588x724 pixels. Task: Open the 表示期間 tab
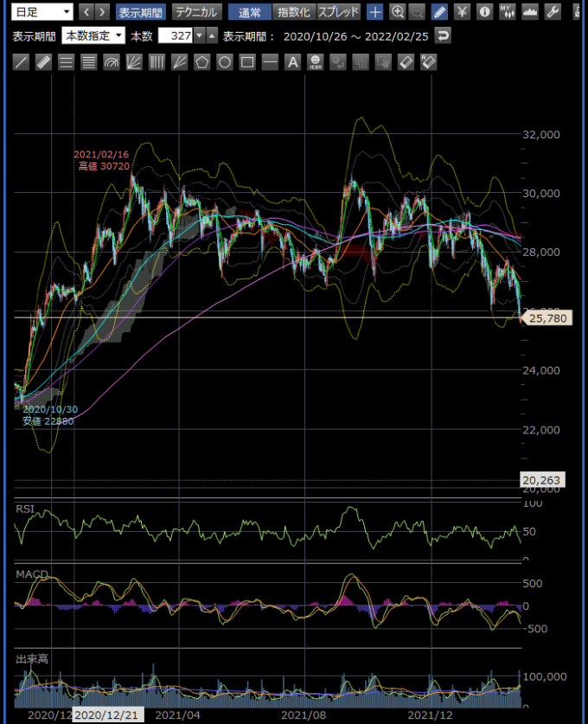pos(139,12)
